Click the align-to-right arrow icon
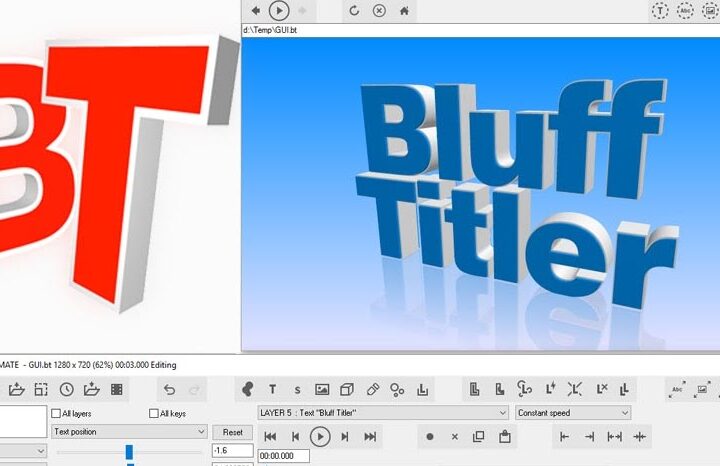The height and width of the screenshot is (466, 720). click(x=590, y=437)
